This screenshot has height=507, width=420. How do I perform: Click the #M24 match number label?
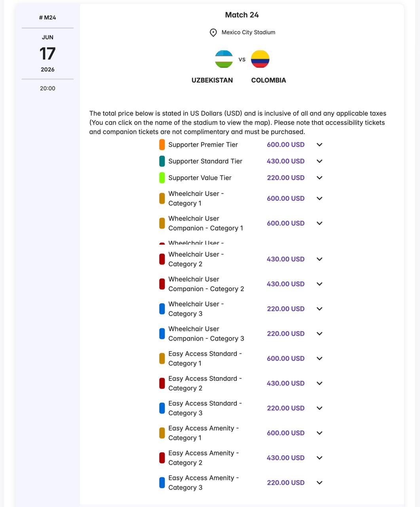(48, 18)
